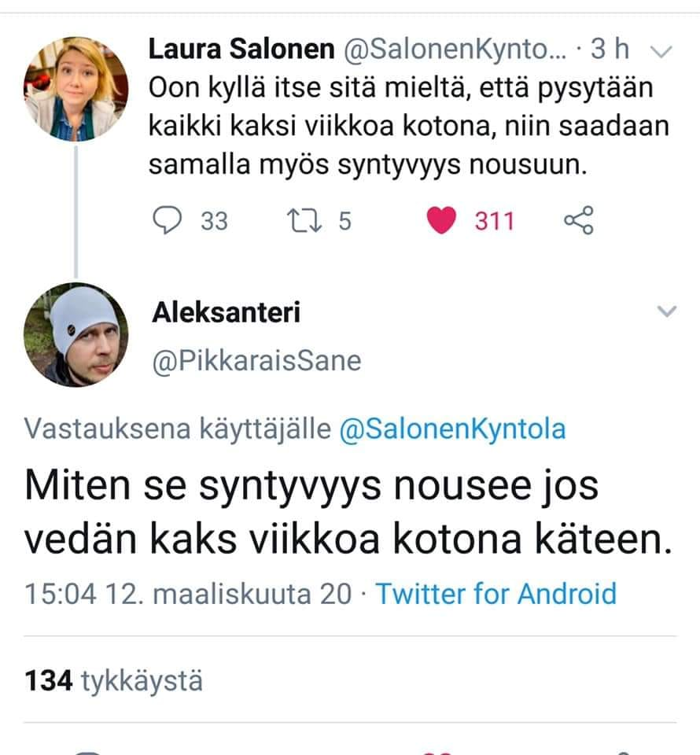Viewport: 700px width, 755px height.
Task: Reply to Laura Salonen's tweet via speech-bubble icon
Action: (167, 221)
